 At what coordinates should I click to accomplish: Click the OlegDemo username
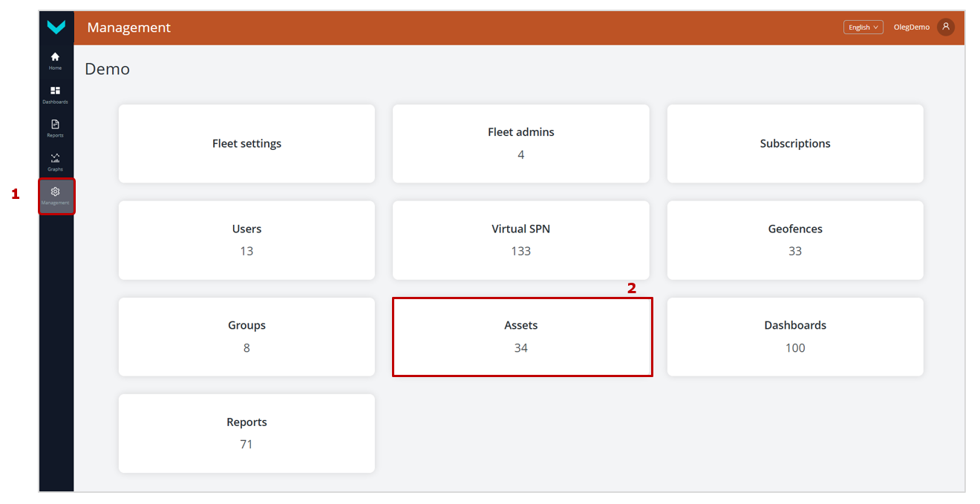point(911,27)
